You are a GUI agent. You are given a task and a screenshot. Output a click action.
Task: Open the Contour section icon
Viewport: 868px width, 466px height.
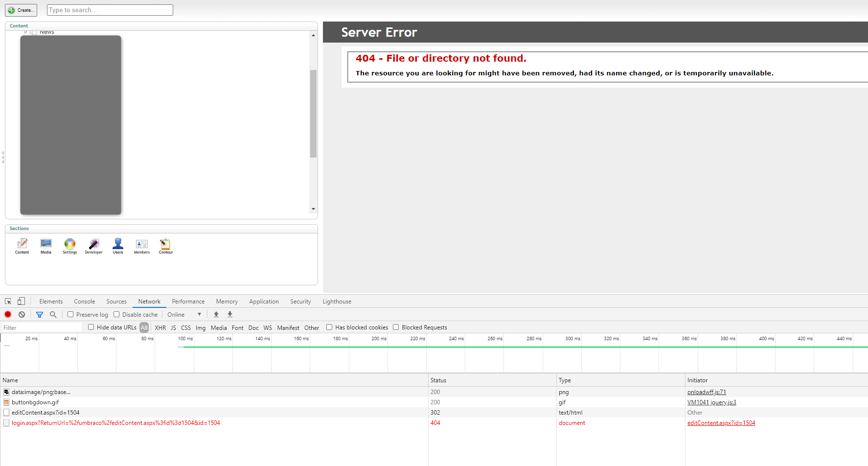(x=165, y=246)
